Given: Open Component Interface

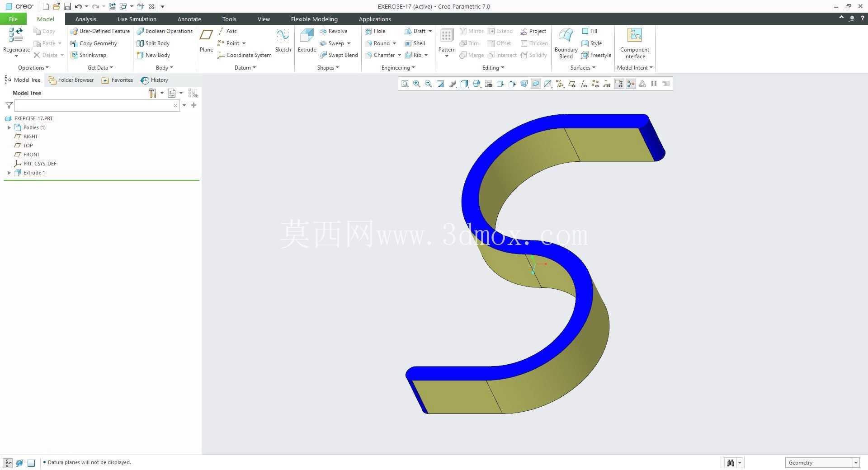Looking at the screenshot, I should coord(634,43).
